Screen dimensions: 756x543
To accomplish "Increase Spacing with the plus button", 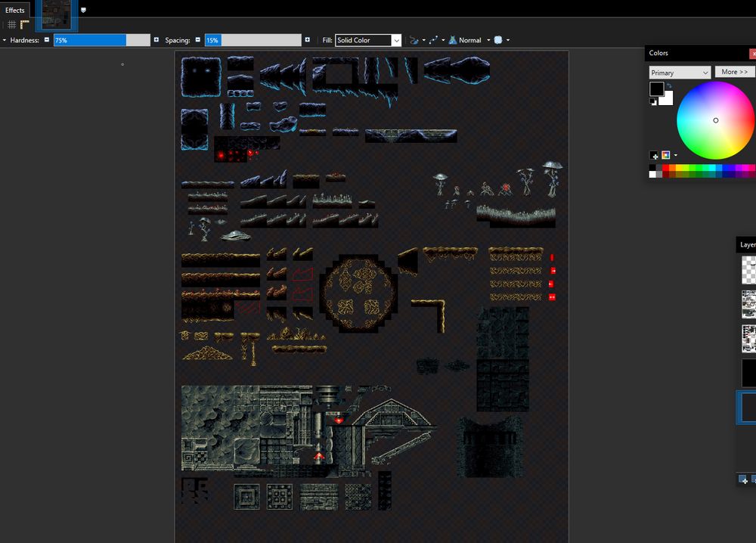I will click(x=307, y=39).
